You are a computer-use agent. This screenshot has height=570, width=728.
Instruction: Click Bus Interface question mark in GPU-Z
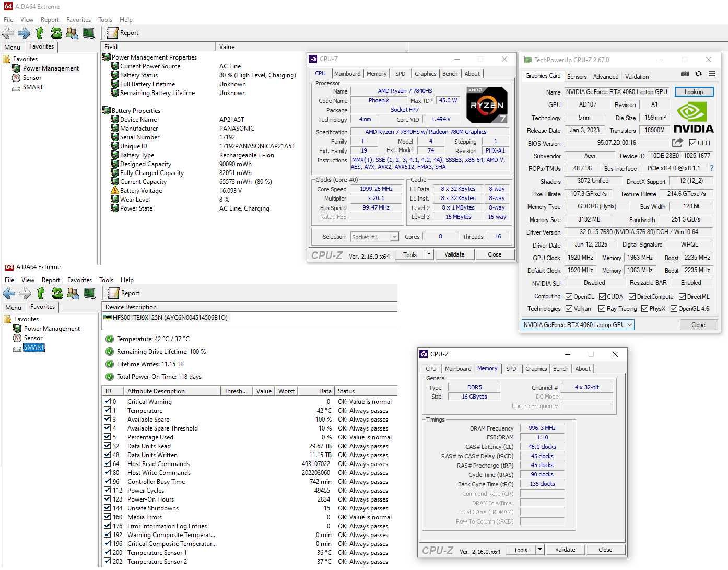[x=711, y=168]
